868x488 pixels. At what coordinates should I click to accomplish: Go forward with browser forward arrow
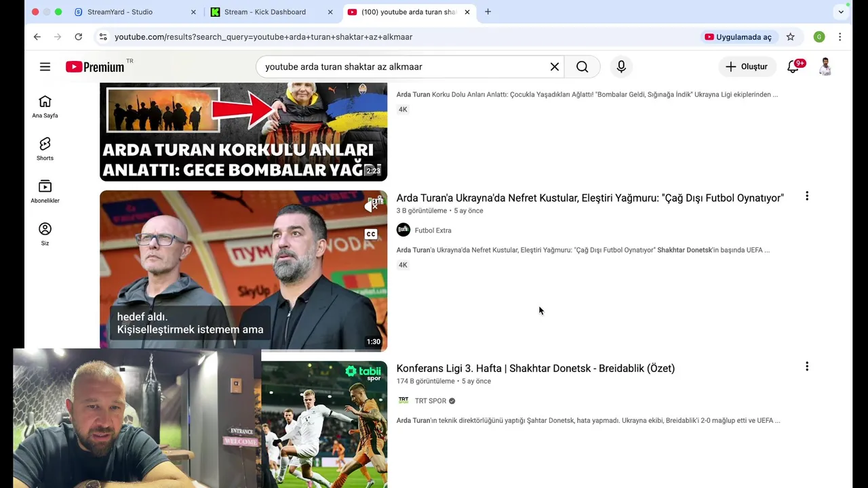pyautogui.click(x=58, y=37)
